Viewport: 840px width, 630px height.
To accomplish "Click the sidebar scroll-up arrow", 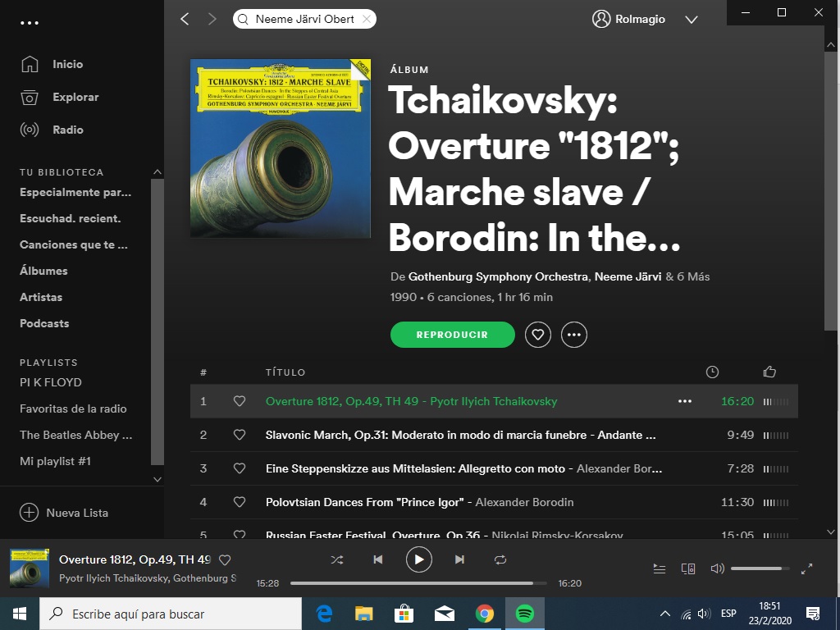I will (x=157, y=172).
